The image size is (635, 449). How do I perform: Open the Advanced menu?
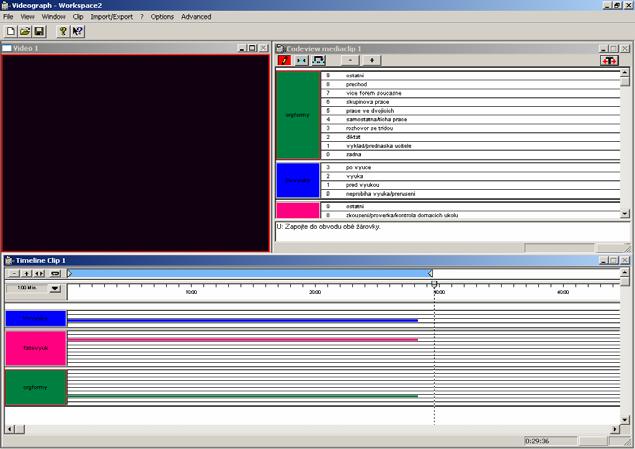[x=196, y=17]
